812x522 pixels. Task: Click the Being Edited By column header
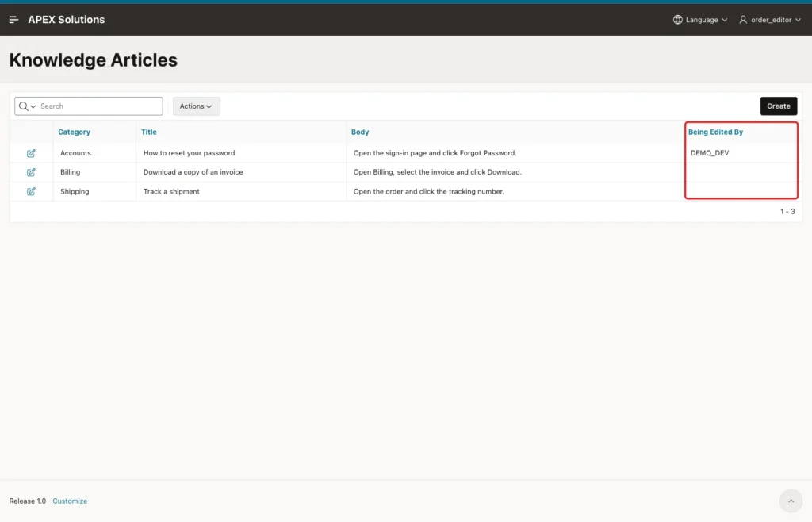(715, 132)
